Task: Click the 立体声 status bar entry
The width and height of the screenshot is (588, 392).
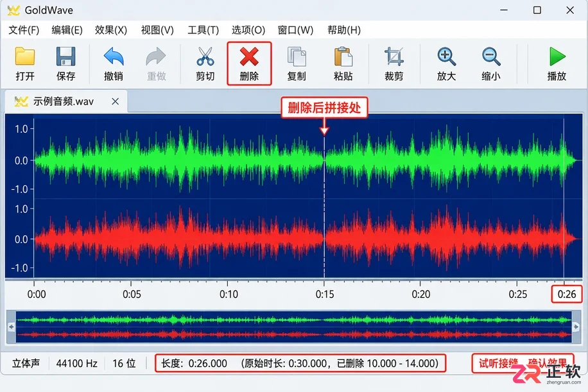Action: click(26, 363)
